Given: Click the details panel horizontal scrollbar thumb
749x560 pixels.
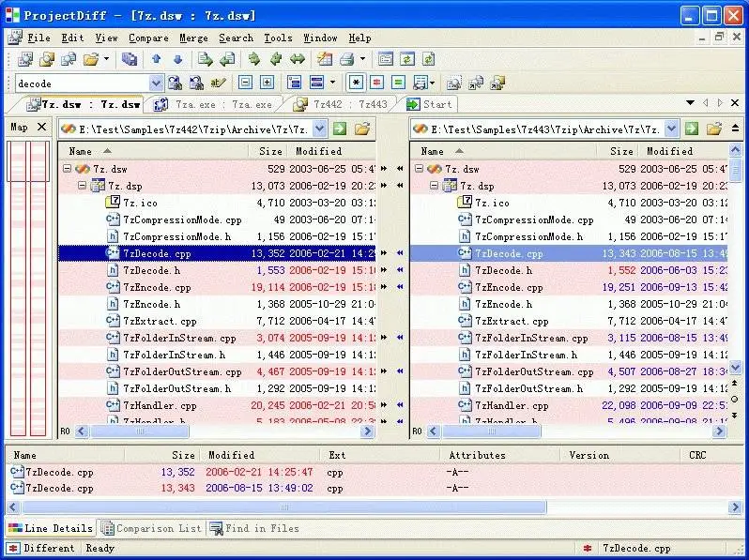Looking at the screenshot, I should click(284, 507).
